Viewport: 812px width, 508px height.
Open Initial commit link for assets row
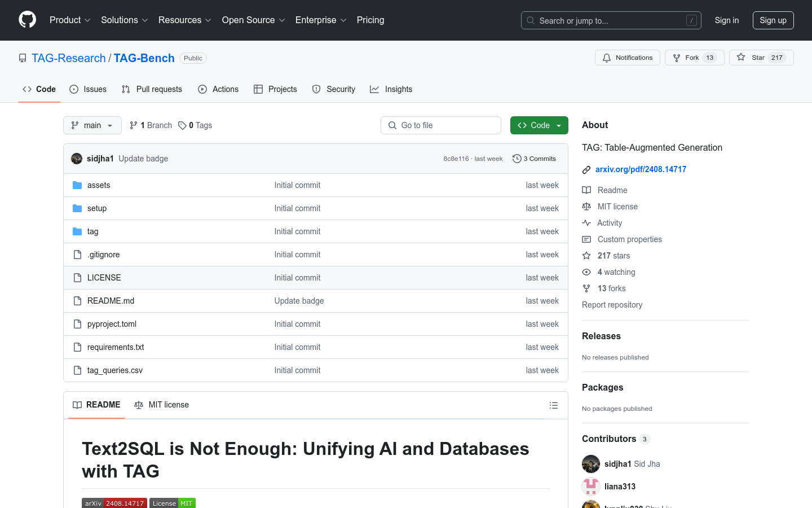pos(297,185)
